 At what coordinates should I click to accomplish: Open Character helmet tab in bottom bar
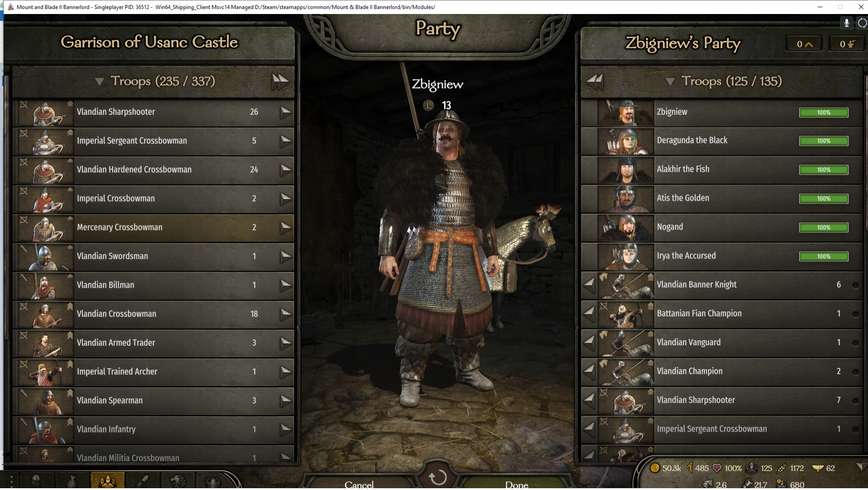tap(36, 481)
